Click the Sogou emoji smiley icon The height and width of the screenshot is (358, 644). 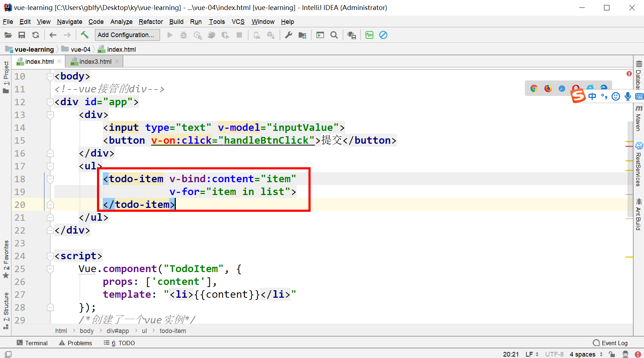pos(616,96)
